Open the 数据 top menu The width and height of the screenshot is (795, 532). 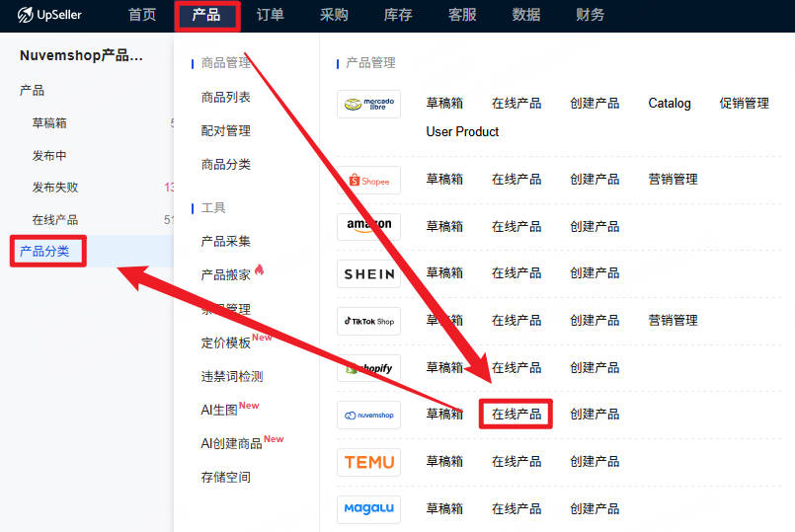point(525,15)
